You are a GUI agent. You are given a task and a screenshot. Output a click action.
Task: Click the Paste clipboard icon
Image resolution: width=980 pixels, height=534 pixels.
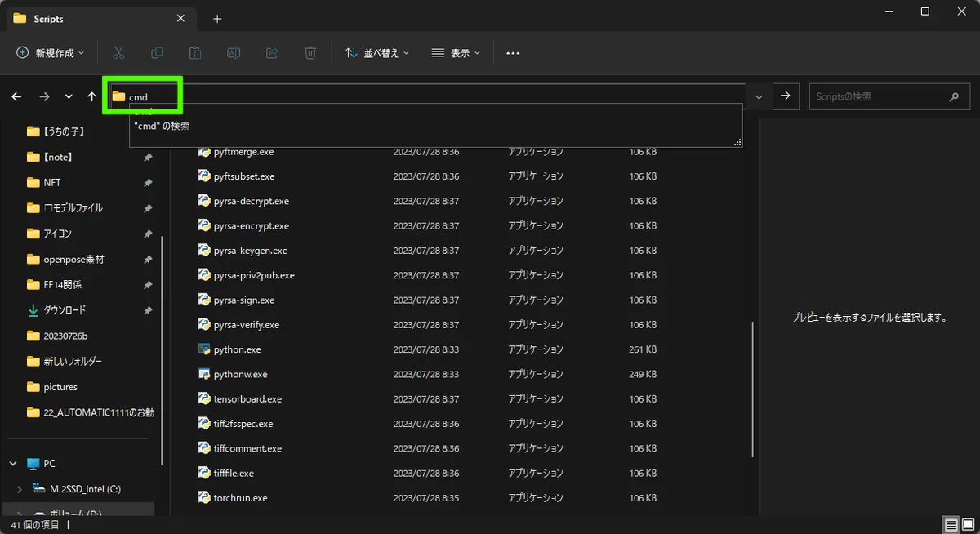(195, 53)
